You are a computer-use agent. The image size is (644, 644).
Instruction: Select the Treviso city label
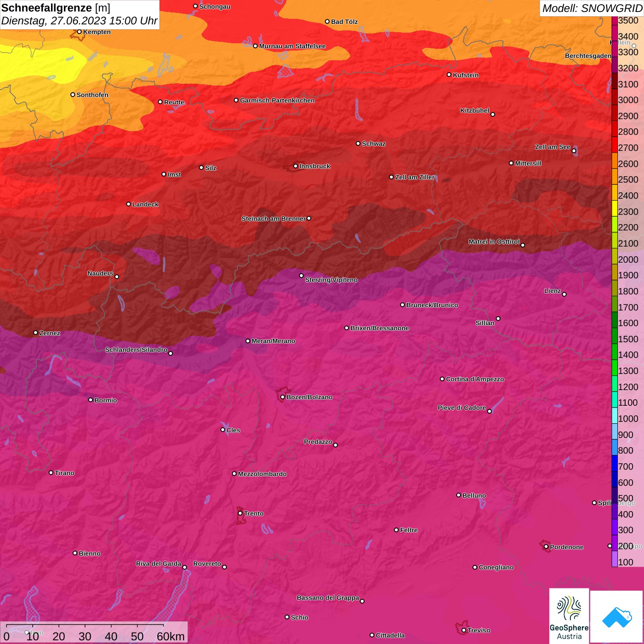479,630
